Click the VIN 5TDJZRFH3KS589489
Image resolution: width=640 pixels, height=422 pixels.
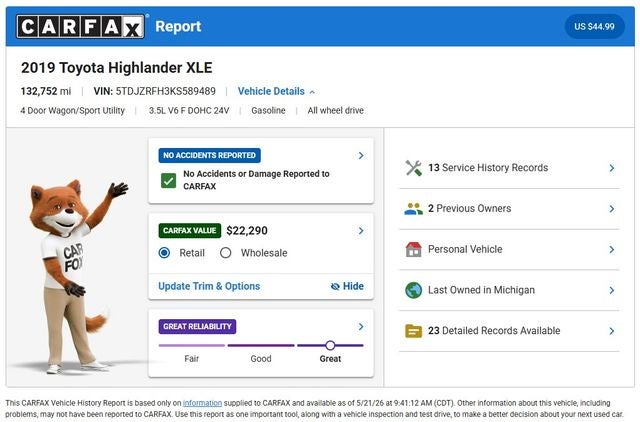155,91
